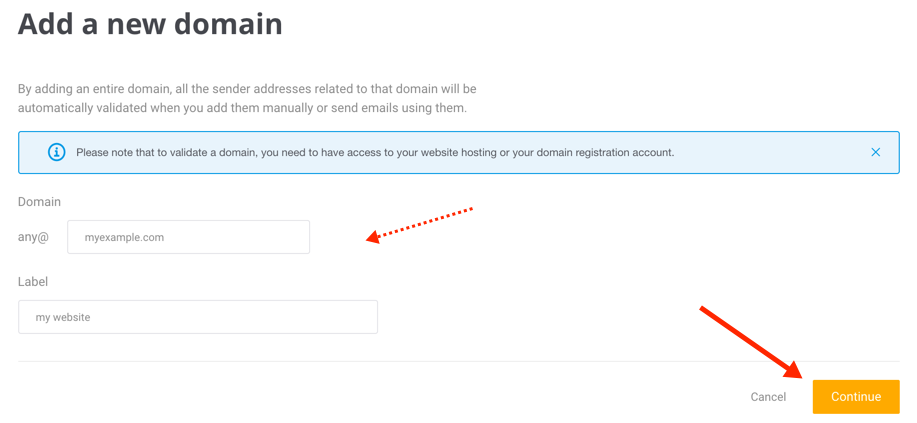Click the solid red arrow annotation
Screen dimensions: 917x423
click(x=751, y=344)
